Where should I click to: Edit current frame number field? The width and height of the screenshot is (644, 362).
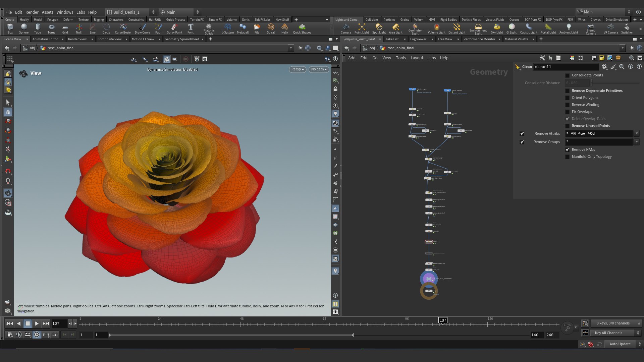(59, 323)
